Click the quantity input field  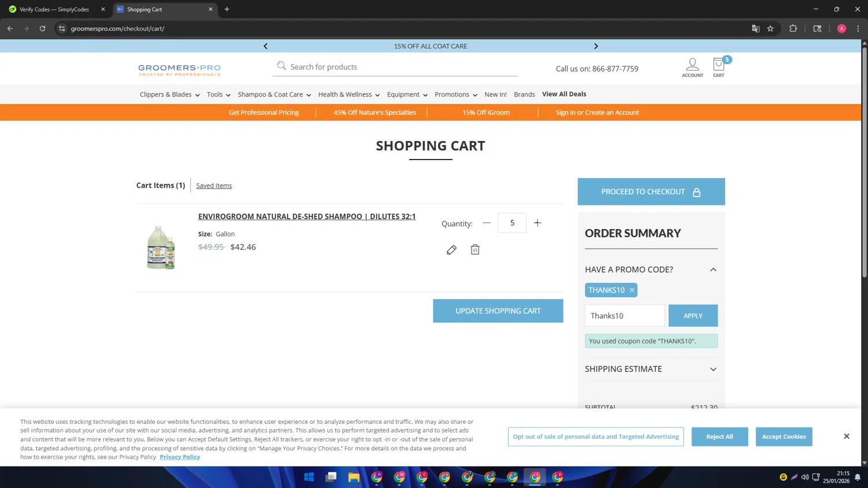[512, 223]
